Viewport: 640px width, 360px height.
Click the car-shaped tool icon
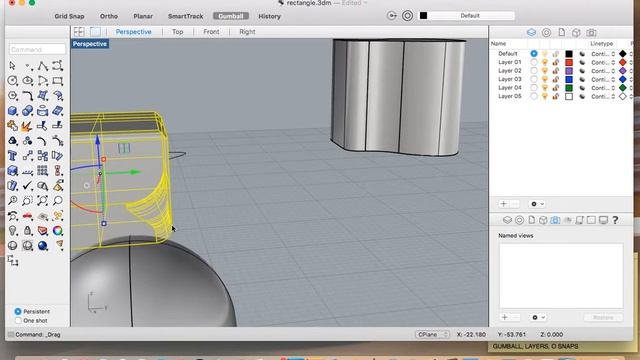[27, 216]
